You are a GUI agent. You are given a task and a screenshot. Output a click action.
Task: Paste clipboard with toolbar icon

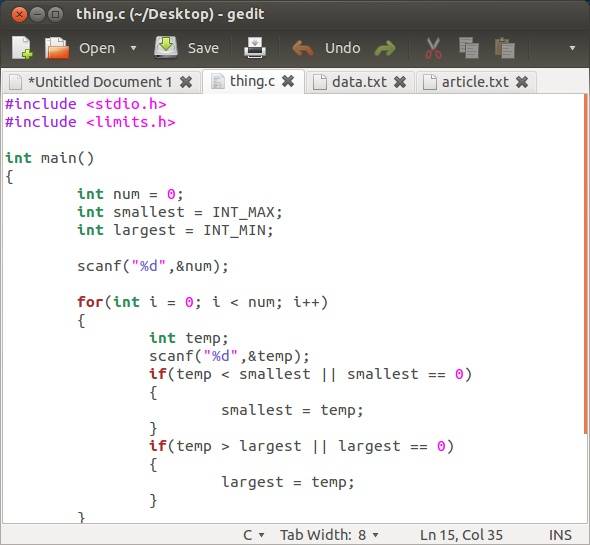(x=504, y=48)
